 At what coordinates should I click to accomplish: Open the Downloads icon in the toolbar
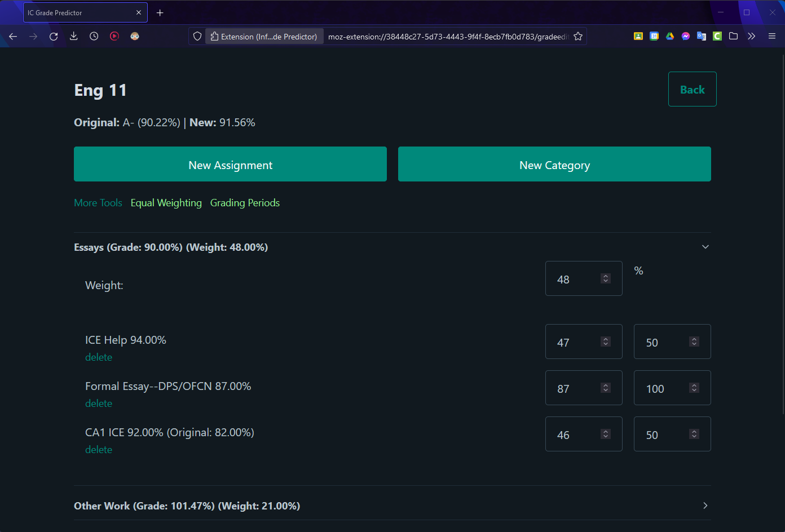(x=73, y=36)
